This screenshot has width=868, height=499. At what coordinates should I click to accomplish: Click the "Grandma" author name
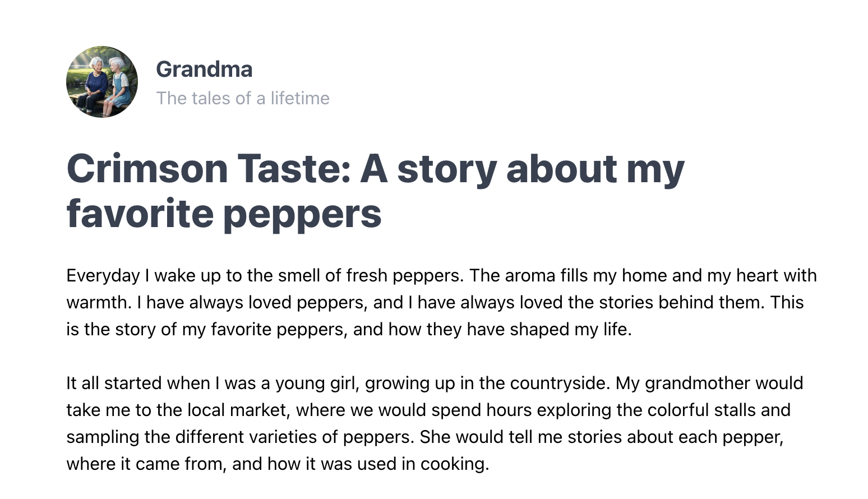pyautogui.click(x=204, y=70)
